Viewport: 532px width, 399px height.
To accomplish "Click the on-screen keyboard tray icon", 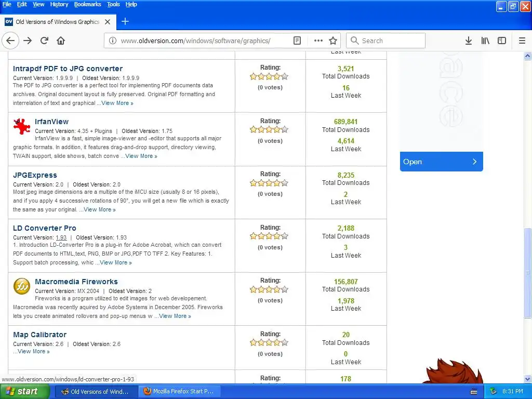I will tap(474, 392).
